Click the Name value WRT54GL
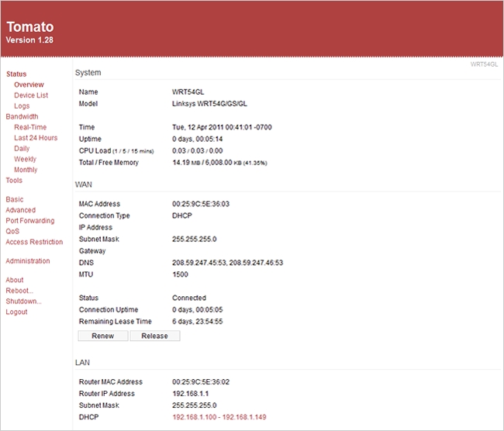The image size is (504, 431). (188, 92)
